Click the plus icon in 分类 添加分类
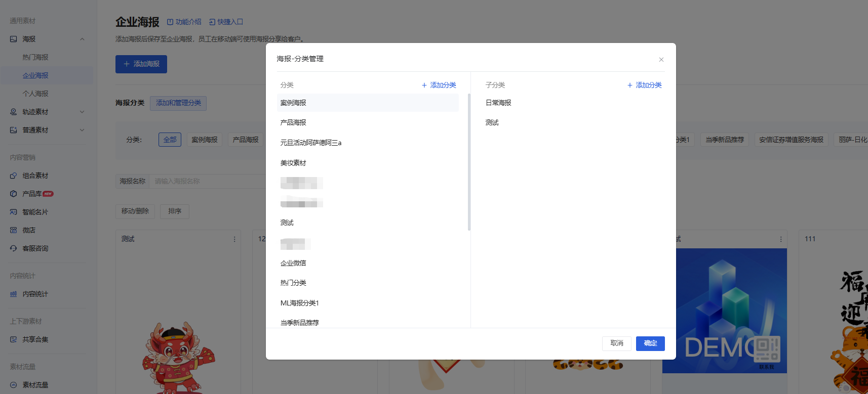Image resolution: width=868 pixels, height=394 pixels. click(424, 85)
